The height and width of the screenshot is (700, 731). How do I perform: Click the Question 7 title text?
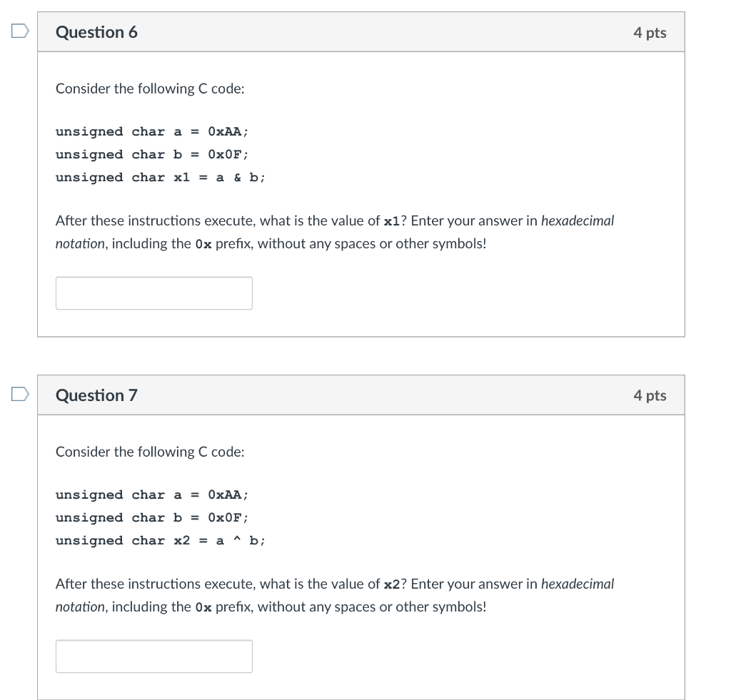[96, 395]
